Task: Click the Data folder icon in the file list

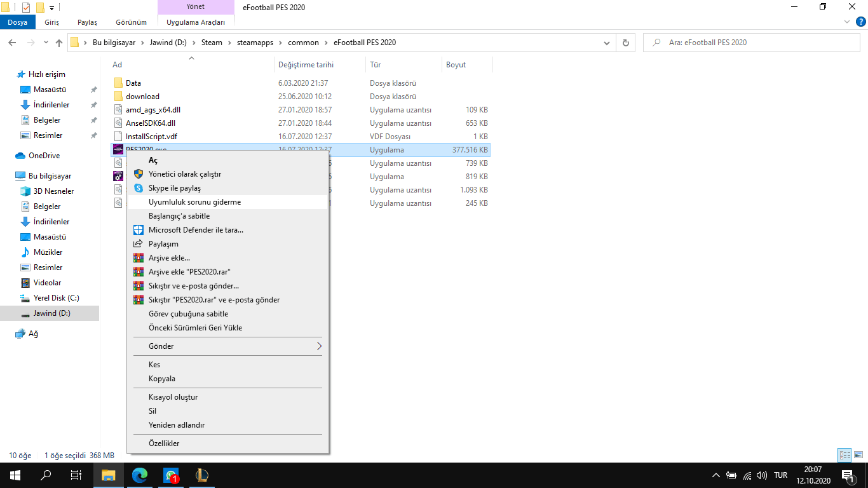Action: click(118, 83)
